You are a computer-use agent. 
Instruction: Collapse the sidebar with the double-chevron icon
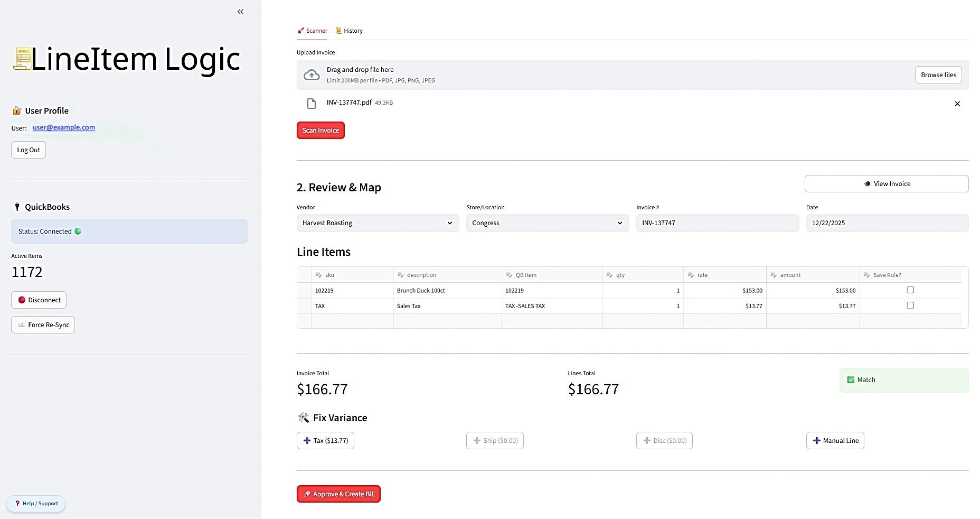click(x=240, y=11)
